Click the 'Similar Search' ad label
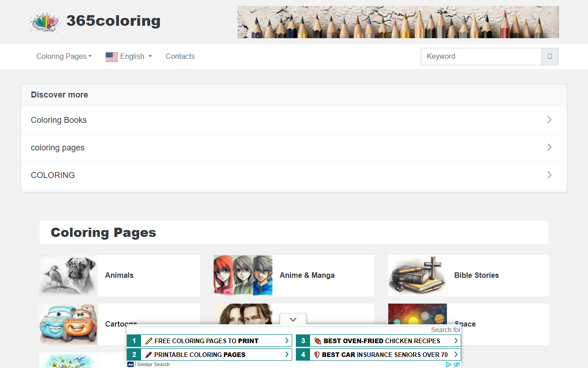The width and height of the screenshot is (588, 368). 153,364
